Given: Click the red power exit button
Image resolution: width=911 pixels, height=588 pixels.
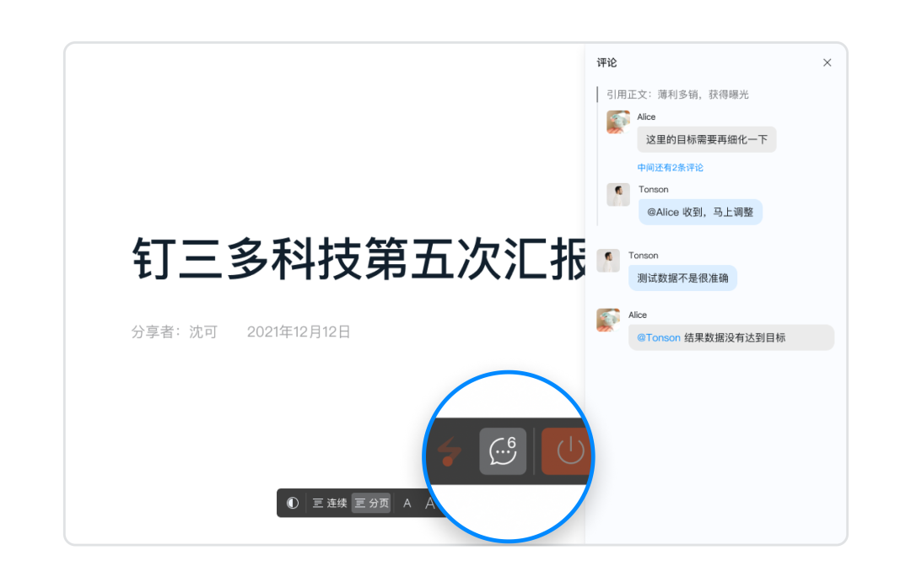Looking at the screenshot, I should tap(568, 451).
